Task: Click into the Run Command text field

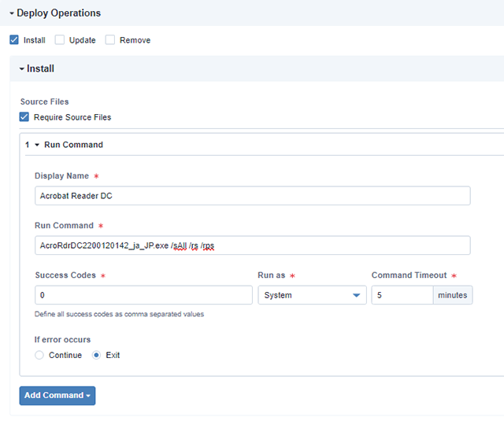Action: (x=252, y=246)
